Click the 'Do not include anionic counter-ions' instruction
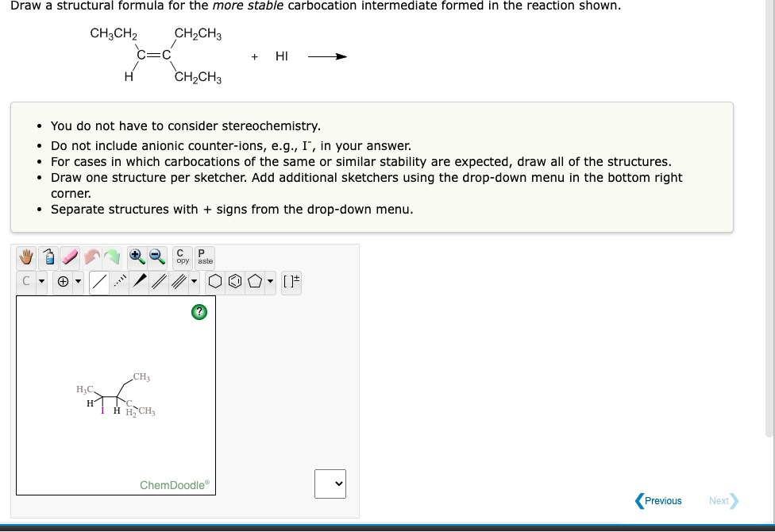775x532 pixels. 231,146
